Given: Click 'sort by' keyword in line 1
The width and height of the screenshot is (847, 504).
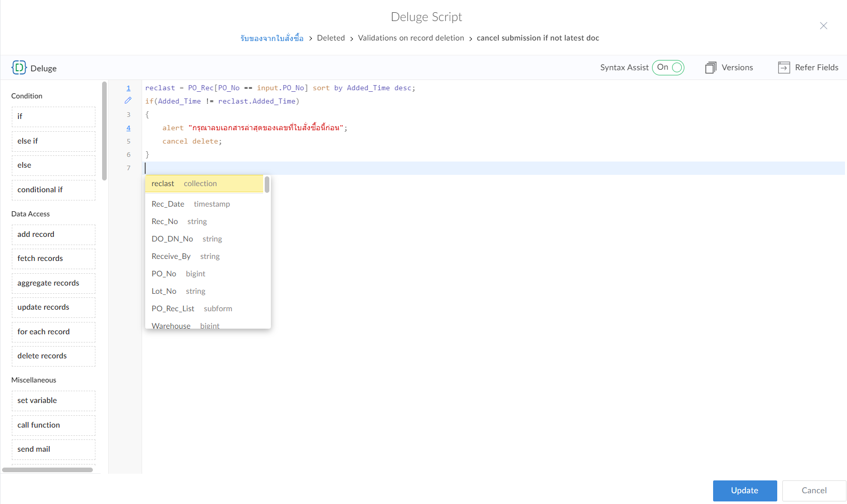Looking at the screenshot, I should [328, 88].
